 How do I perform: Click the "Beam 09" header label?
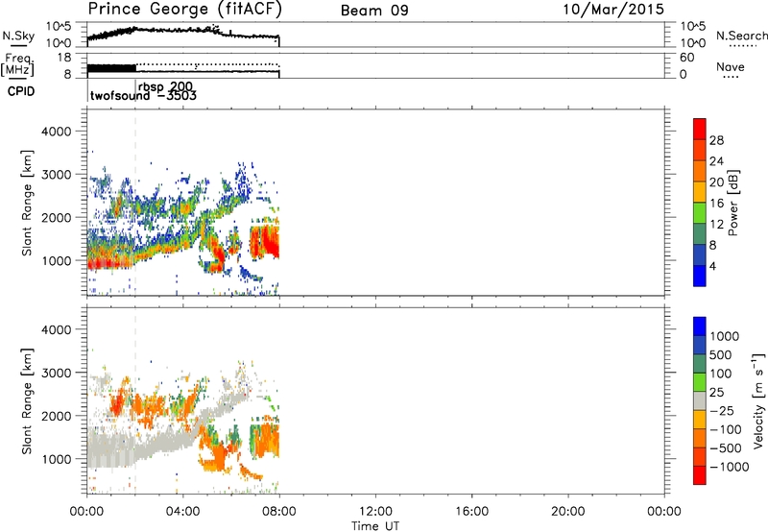click(x=374, y=11)
